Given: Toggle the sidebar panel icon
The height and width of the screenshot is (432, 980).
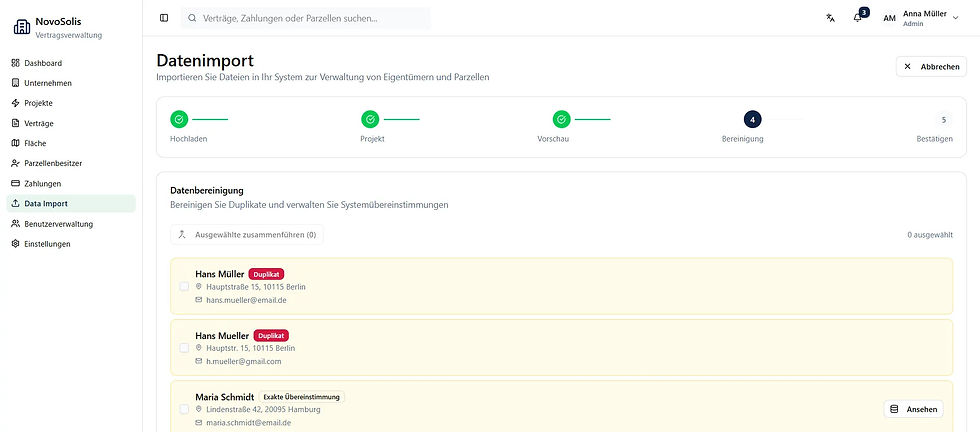Looking at the screenshot, I should pyautogui.click(x=164, y=18).
